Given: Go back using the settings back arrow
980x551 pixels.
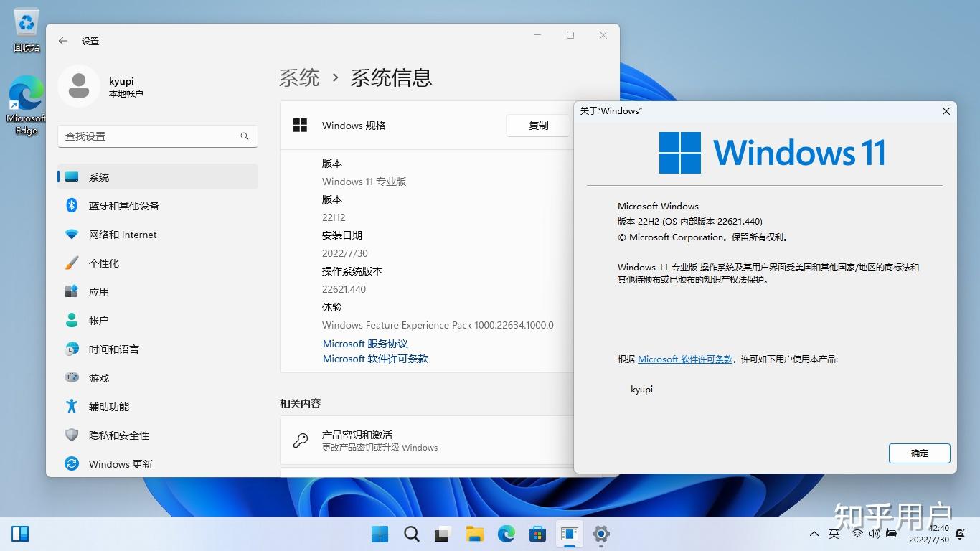Looking at the screenshot, I should [62, 41].
